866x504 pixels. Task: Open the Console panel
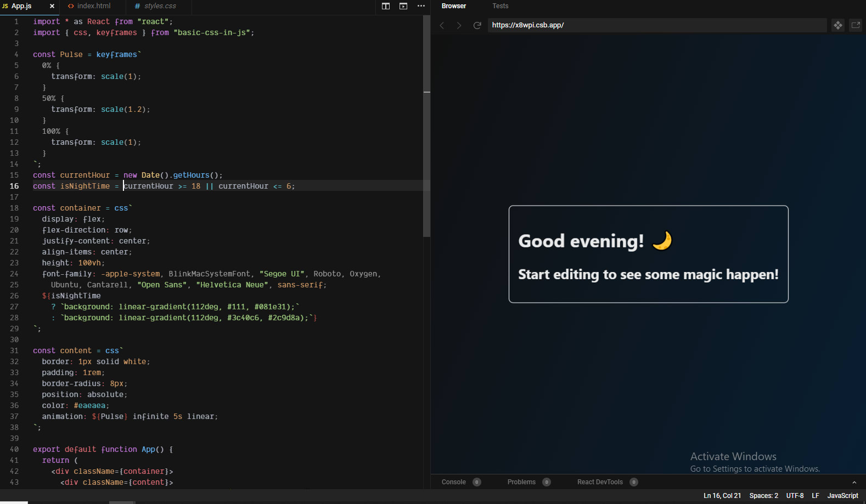click(454, 482)
